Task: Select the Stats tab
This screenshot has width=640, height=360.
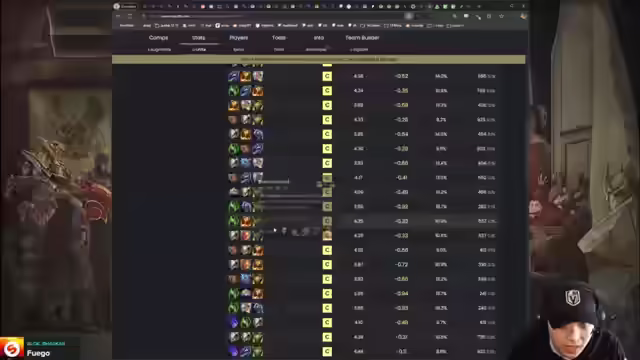Action: (x=198, y=38)
